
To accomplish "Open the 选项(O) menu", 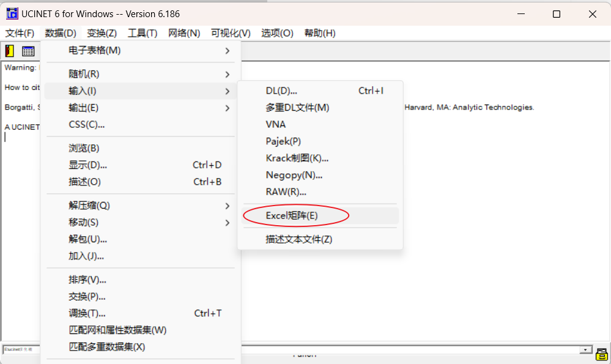I will (277, 33).
